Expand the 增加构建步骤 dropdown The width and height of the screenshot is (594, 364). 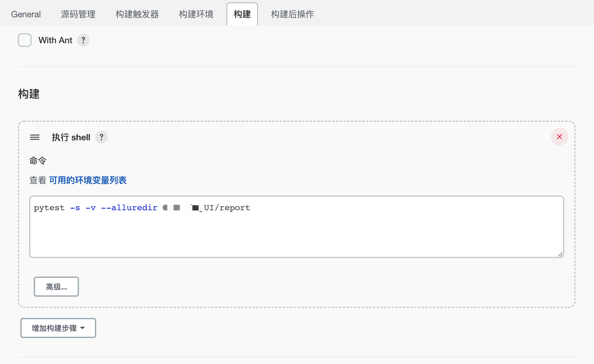coord(58,328)
